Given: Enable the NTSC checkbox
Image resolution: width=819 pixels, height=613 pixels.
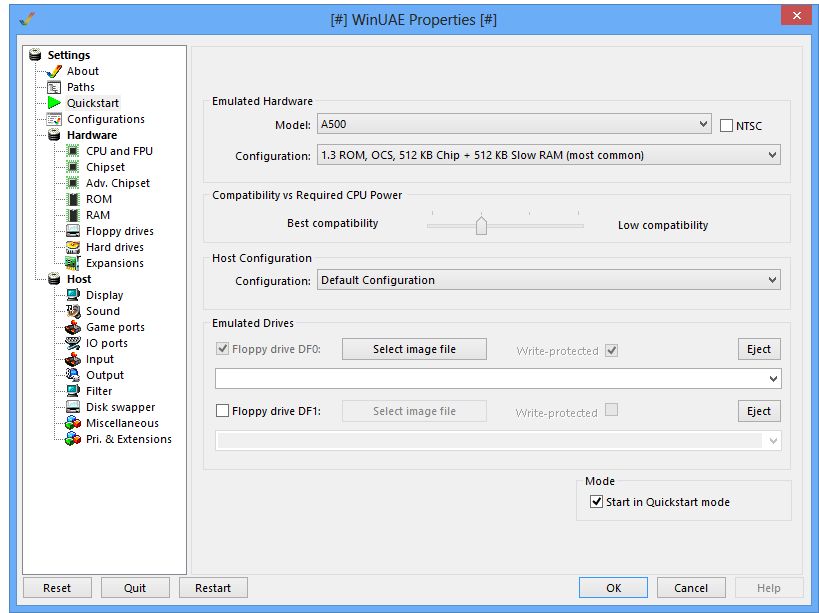Looking at the screenshot, I should tap(726, 126).
